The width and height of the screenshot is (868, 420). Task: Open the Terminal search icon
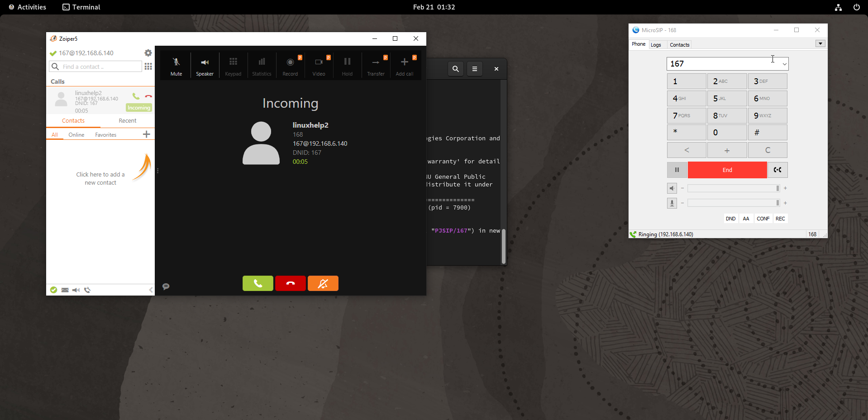pos(456,69)
